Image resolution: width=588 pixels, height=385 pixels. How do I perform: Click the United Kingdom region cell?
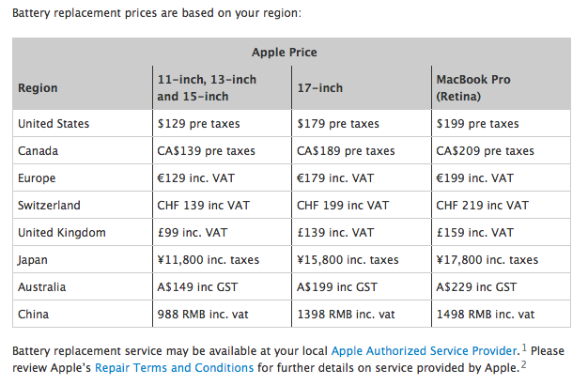(x=62, y=233)
